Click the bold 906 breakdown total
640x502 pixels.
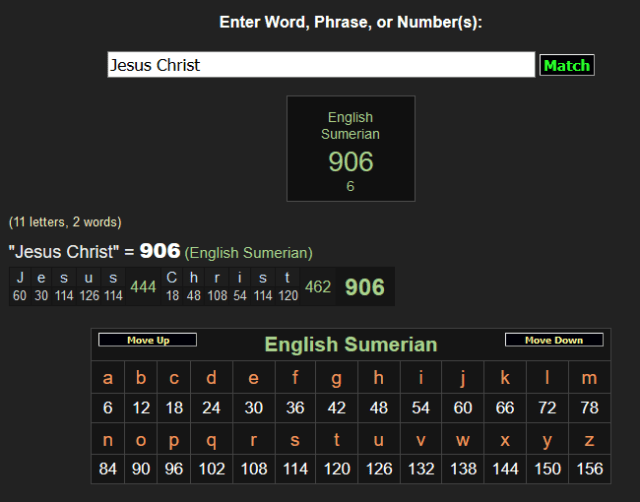[x=364, y=288]
